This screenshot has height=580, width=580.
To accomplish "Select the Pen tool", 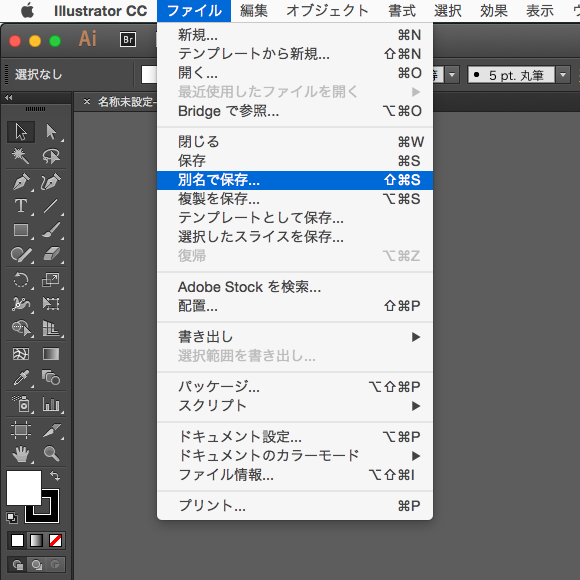I will pos(21,182).
